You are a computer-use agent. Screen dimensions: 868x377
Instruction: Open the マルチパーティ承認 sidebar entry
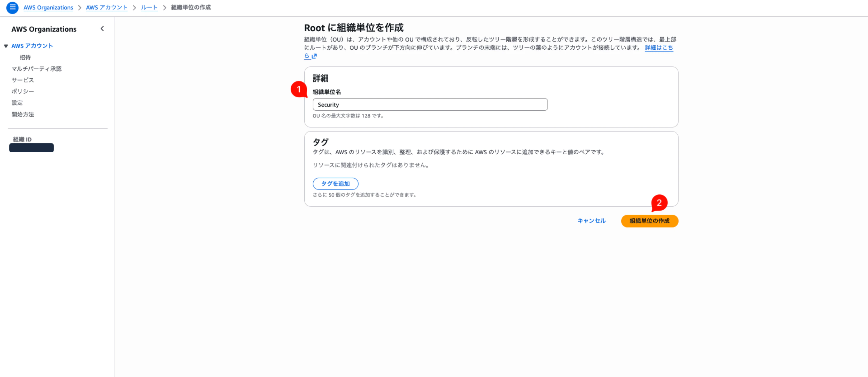[36, 69]
